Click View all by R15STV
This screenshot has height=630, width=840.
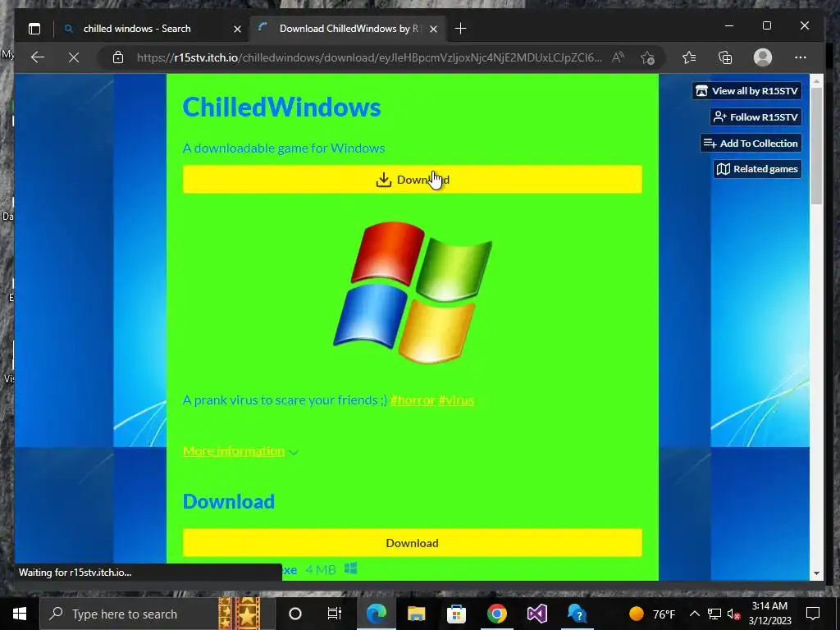coord(746,91)
